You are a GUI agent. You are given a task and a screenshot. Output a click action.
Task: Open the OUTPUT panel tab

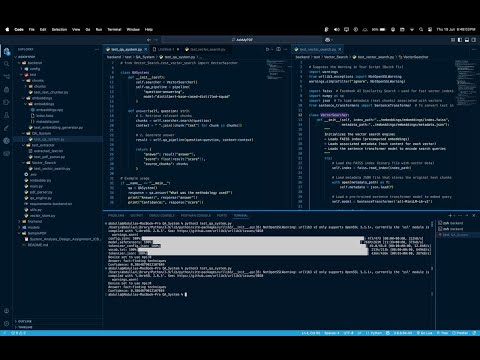136,216
